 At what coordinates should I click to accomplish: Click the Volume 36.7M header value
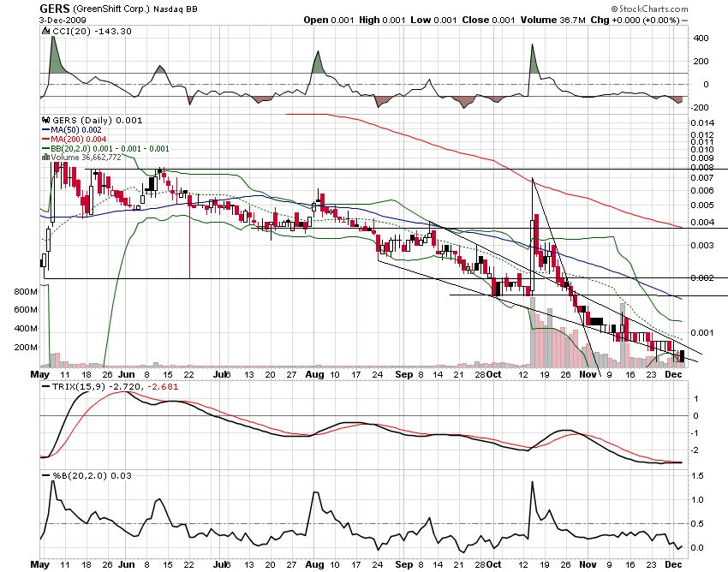[553, 20]
